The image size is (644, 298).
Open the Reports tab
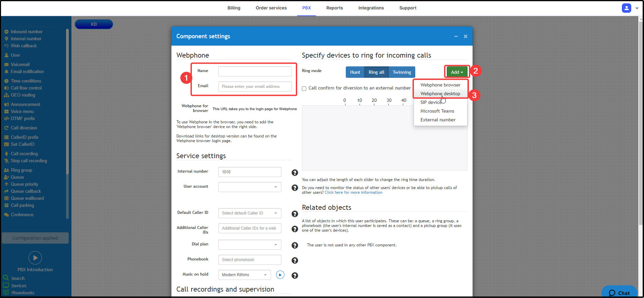point(334,8)
